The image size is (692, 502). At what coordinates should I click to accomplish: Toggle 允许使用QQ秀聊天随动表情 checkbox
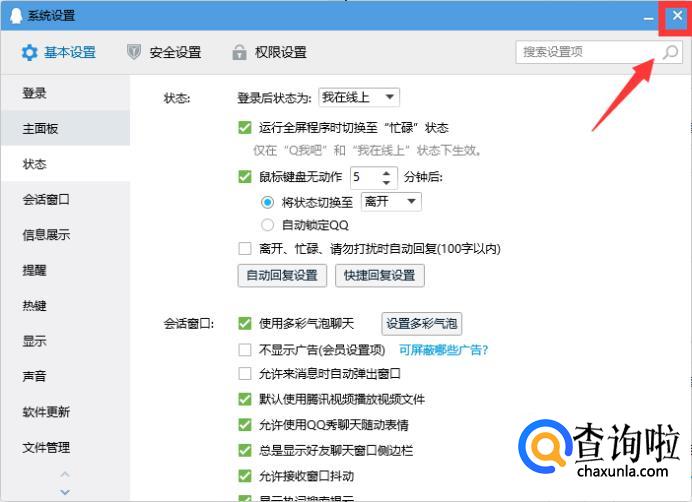[x=244, y=425]
